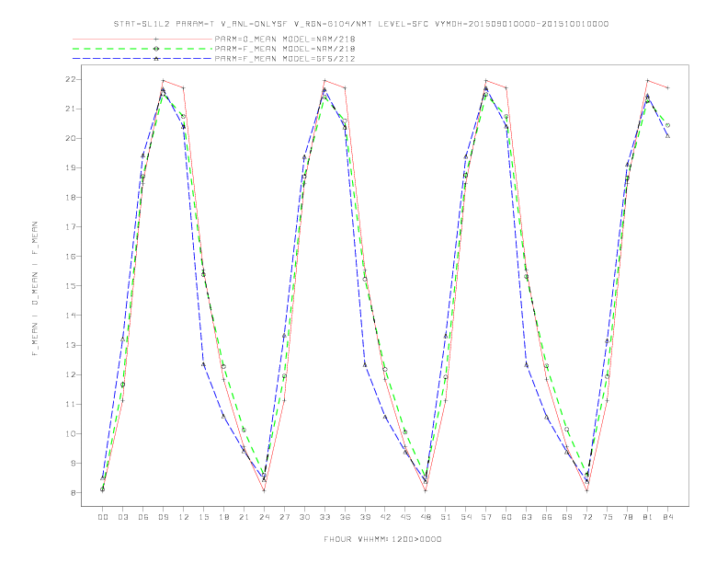Click the chart title starting with STAT=SL1L2

[x=361, y=24]
